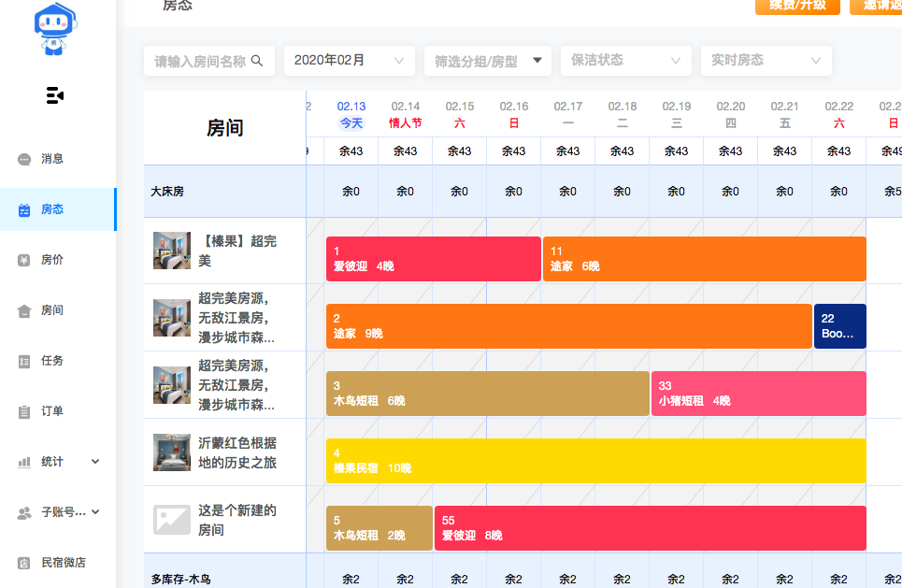Viewport: 902px width, 588px height.
Task: Click room name 【榛果】超完美
Action: 237,251
